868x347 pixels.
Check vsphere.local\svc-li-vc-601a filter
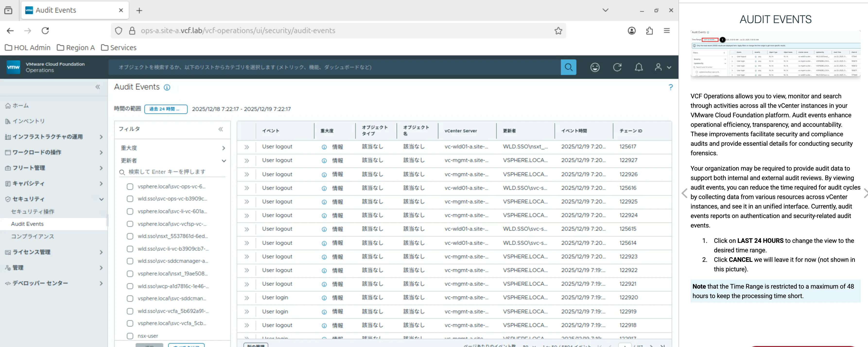[130, 211]
